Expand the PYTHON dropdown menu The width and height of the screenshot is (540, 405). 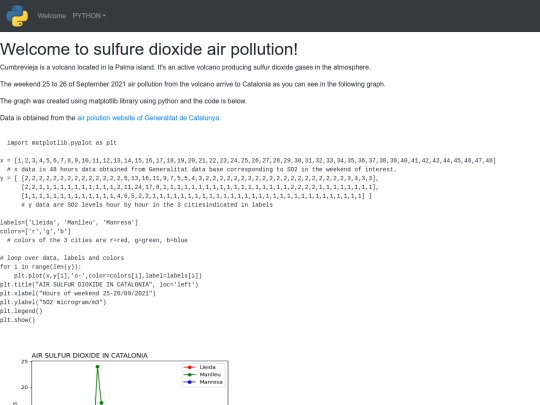pos(89,16)
